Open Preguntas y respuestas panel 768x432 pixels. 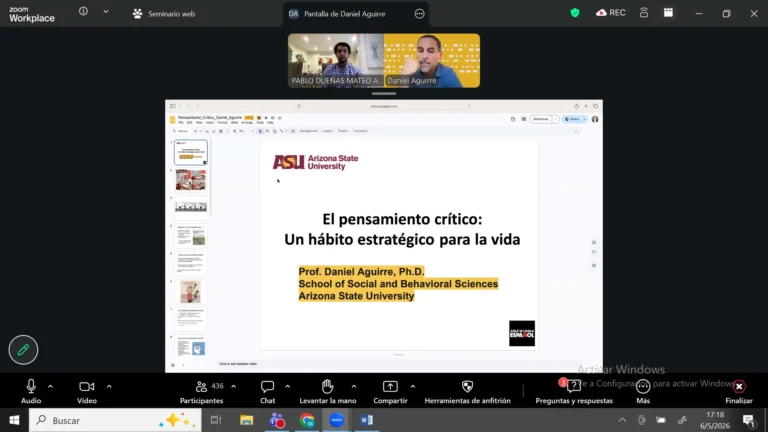click(x=574, y=391)
